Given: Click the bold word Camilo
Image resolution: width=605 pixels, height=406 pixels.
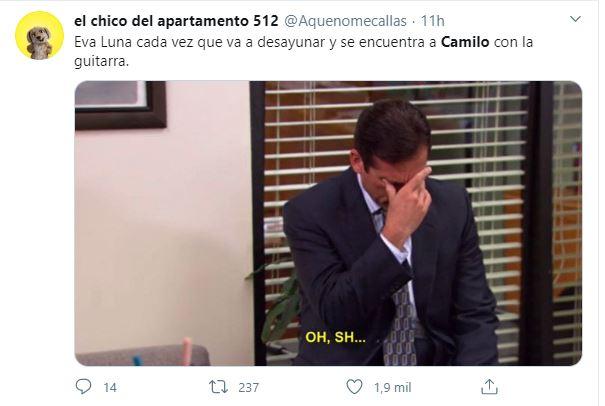Looking at the screenshot, I should [x=465, y=42].
